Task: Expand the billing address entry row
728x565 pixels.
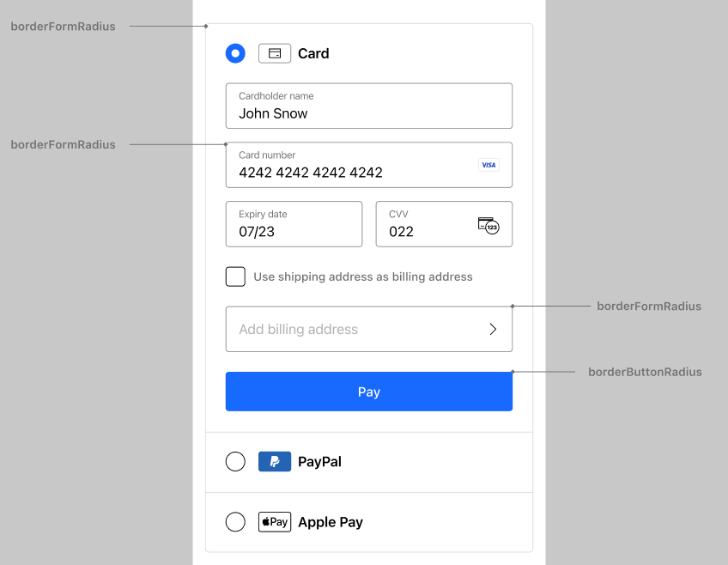Action: 369,329
